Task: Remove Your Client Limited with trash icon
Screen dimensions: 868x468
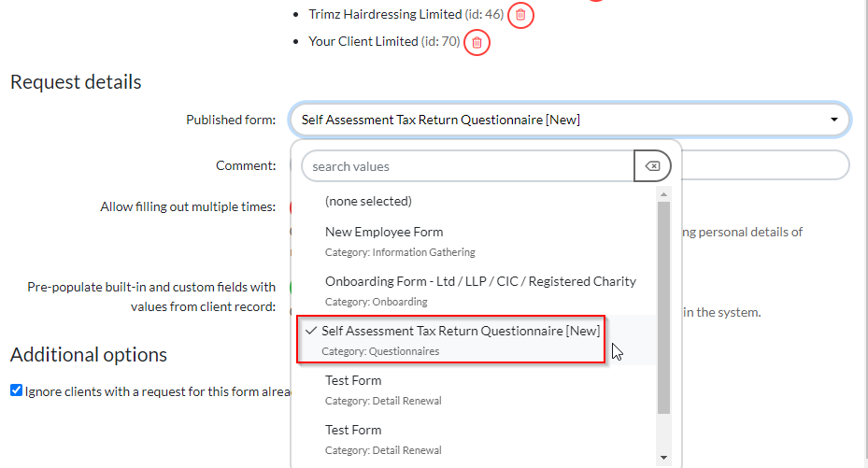Action: click(477, 42)
